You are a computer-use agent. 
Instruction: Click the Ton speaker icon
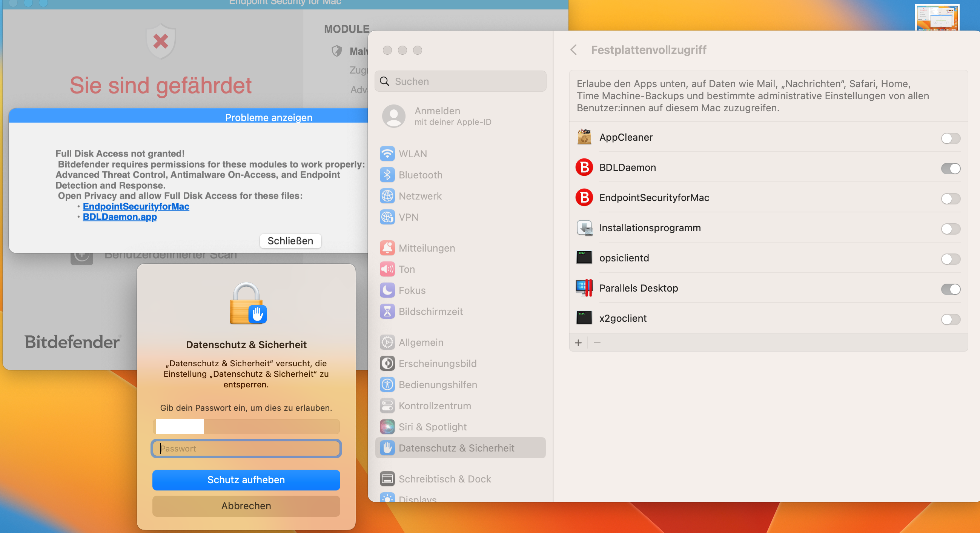387,269
